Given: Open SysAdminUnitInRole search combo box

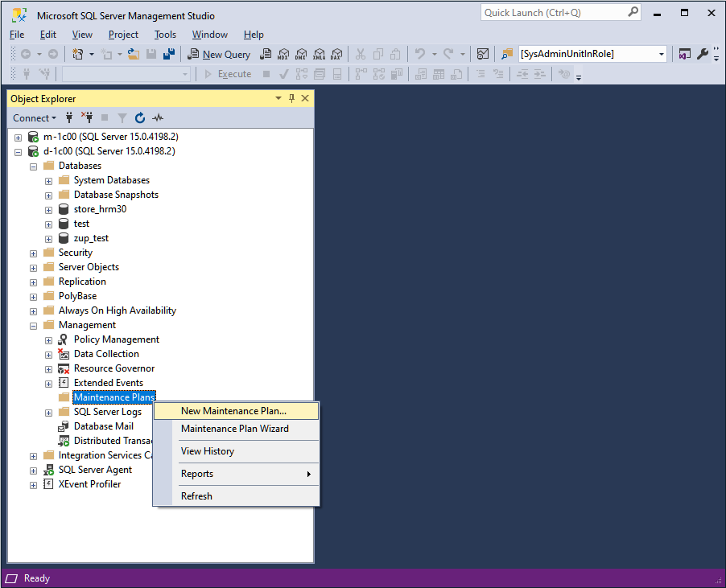Looking at the screenshot, I should [592, 54].
